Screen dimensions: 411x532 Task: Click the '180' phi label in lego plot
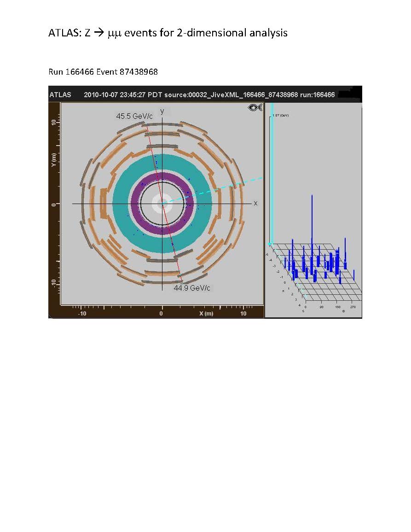pos(338,307)
